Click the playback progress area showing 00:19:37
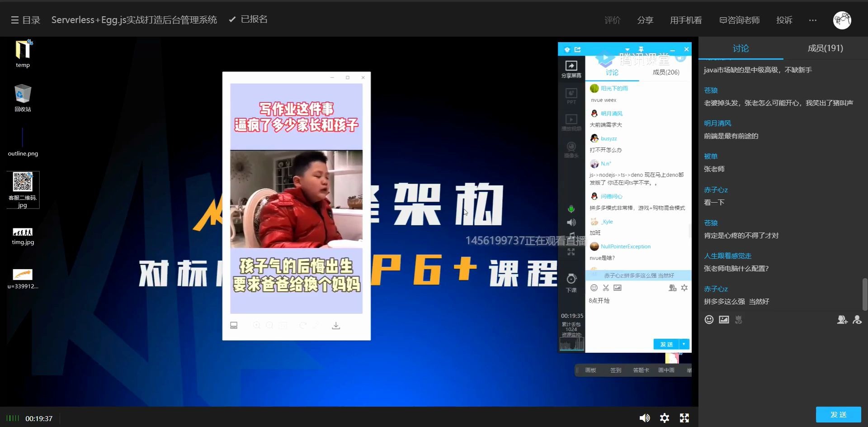 (39, 418)
